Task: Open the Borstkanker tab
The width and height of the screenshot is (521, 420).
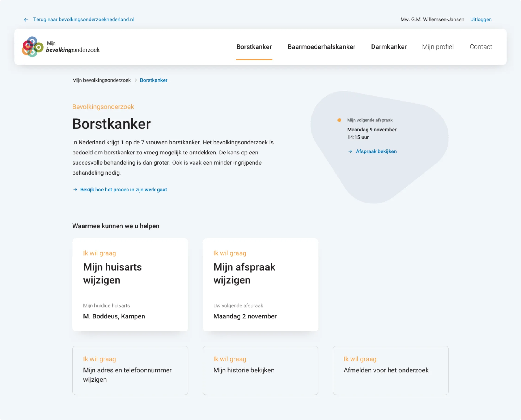Action: click(x=254, y=47)
